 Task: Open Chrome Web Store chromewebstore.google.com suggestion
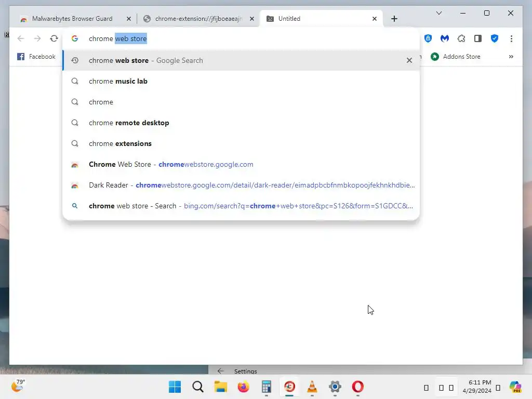[241, 165]
